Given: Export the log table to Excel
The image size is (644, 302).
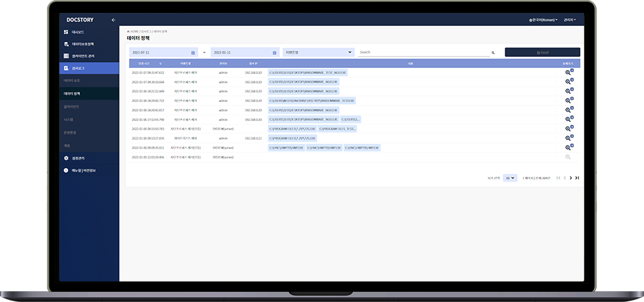Looking at the screenshot, I should pos(542,52).
